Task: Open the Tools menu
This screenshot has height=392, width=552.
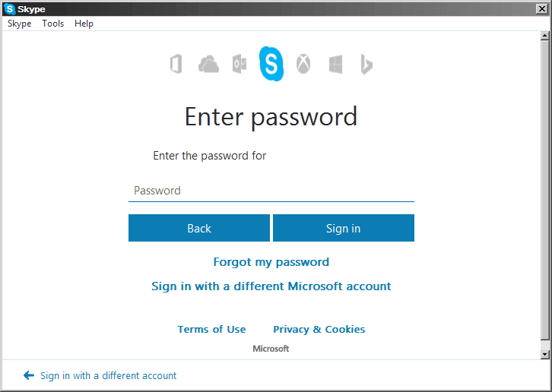Action: 52,24
